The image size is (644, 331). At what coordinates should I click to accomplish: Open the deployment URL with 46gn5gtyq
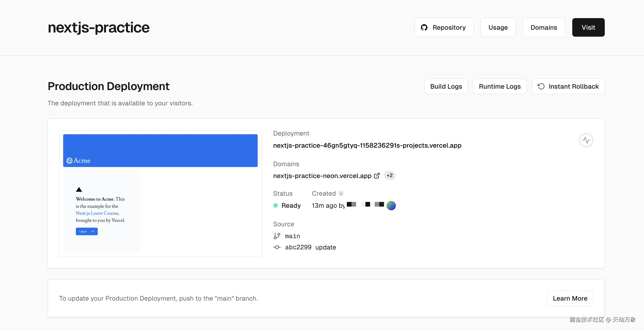point(367,145)
